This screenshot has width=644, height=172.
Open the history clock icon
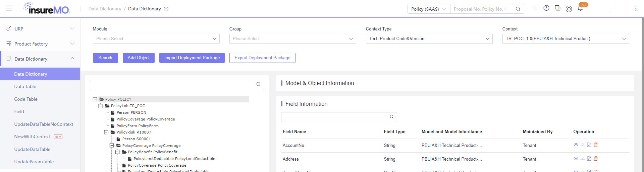(x=546, y=8)
